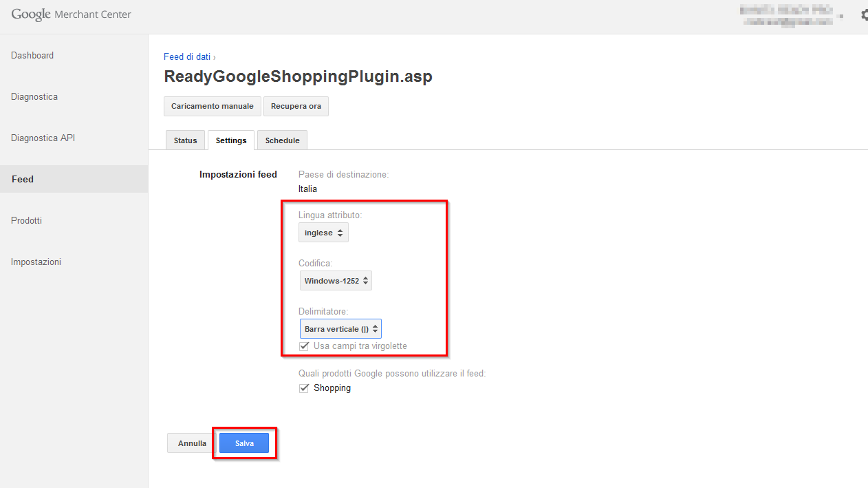Screen dimensions: 868x488
Task: Switch to the Status tab
Action: pos(186,140)
